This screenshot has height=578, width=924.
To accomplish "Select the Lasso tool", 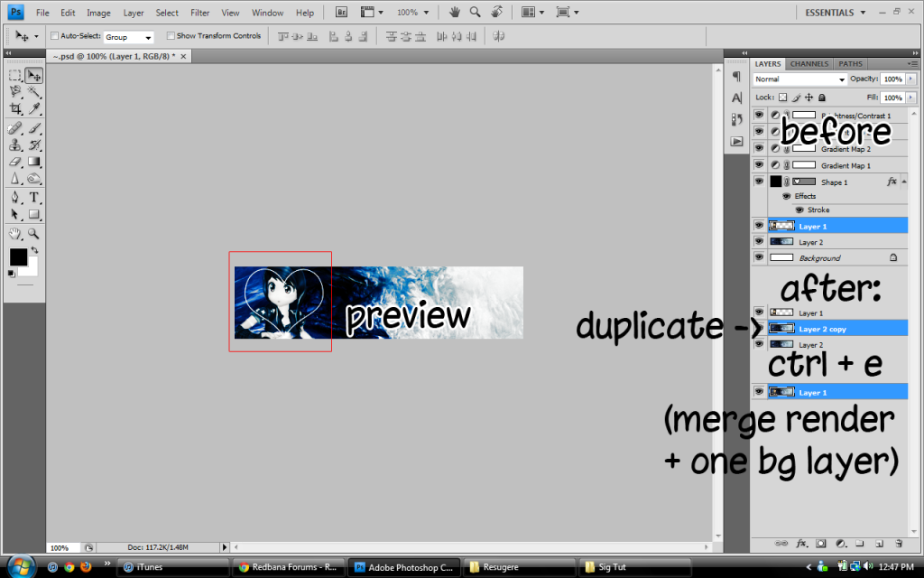I will (15, 91).
